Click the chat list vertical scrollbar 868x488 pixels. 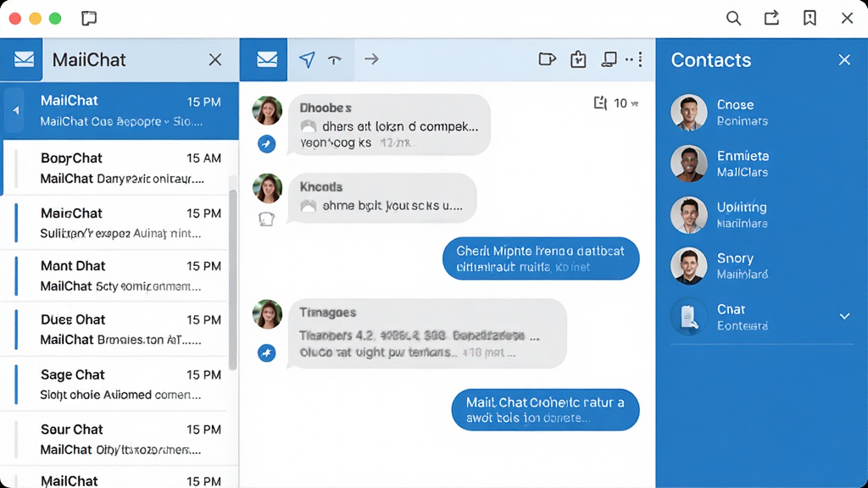coord(233,280)
